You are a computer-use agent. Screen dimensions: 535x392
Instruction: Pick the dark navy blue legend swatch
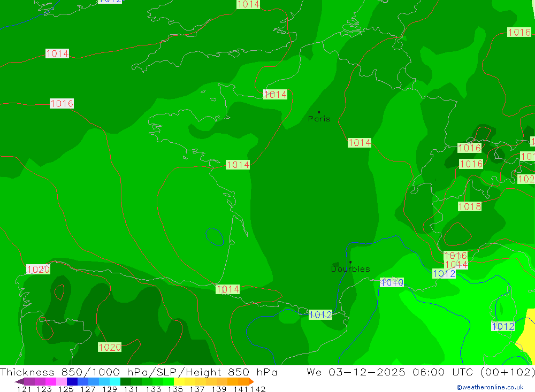click(x=72, y=381)
